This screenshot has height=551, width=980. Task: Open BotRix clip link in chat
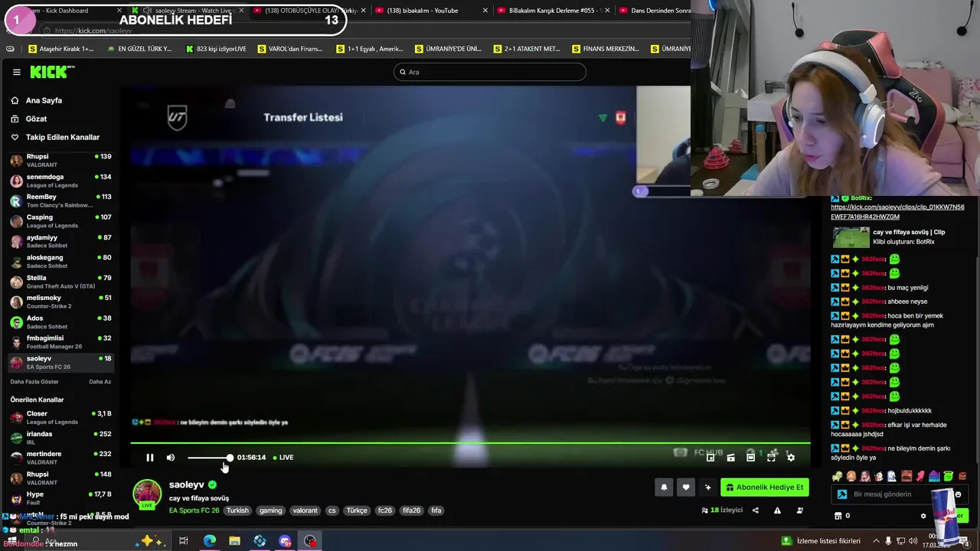pyautogui.click(x=897, y=212)
